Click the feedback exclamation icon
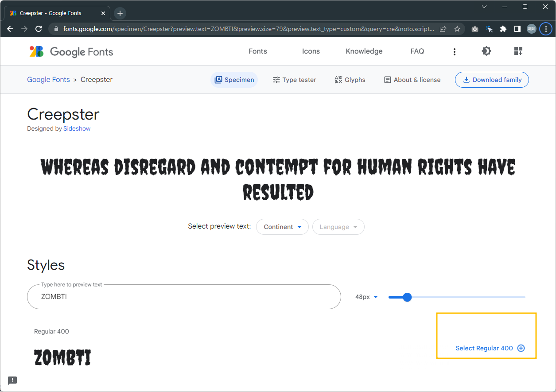 [x=12, y=380]
